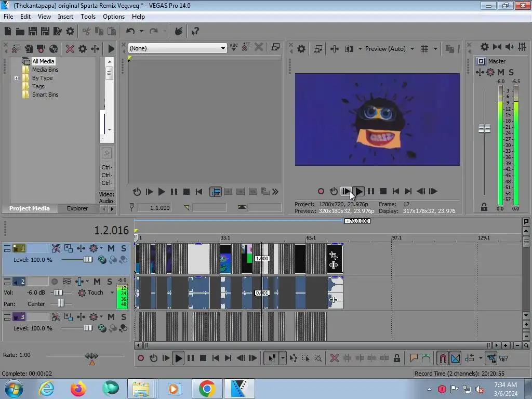Click the Master volume fader handle
The image size is (532, 399).
484,129
